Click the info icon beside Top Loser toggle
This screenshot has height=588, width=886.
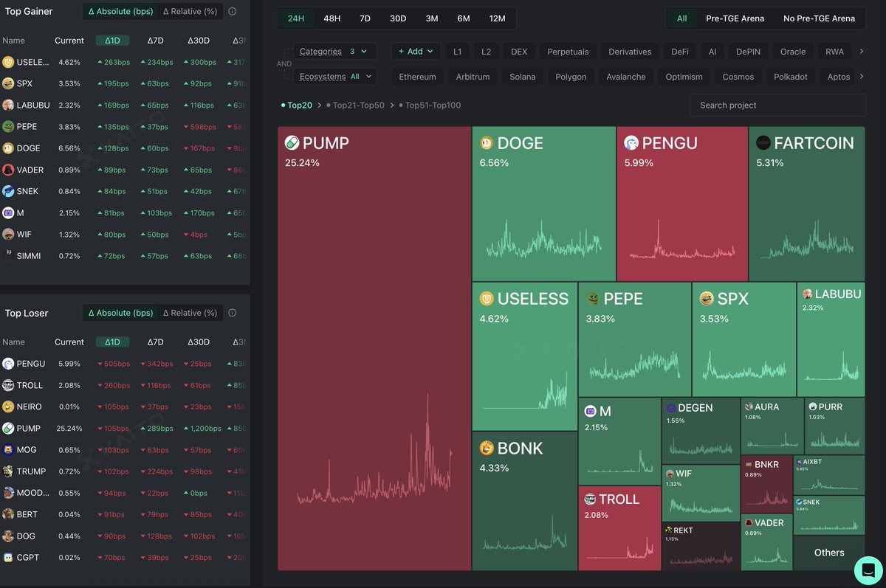(233, 313)
